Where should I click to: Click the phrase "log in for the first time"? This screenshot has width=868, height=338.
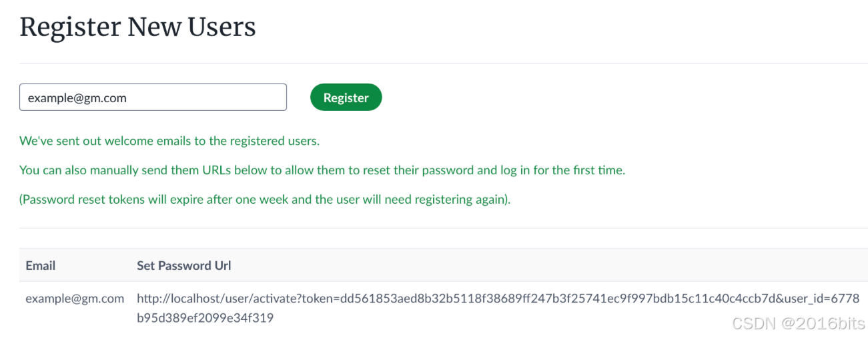[562, 170]
